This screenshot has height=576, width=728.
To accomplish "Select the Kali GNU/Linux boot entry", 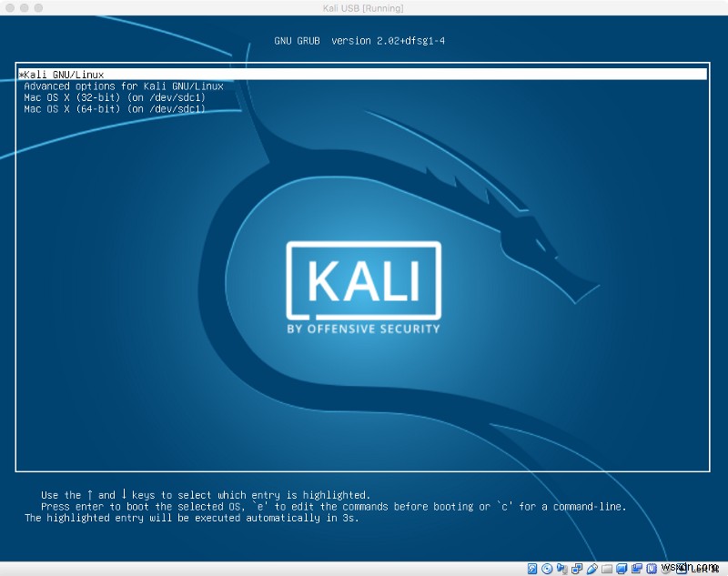I will point(362,75).
